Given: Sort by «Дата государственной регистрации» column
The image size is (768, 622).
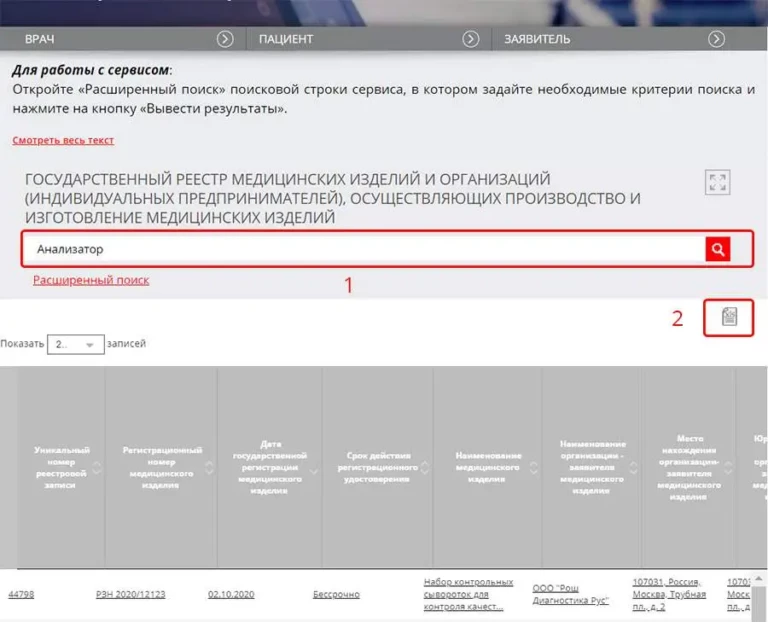Looking at the screenshot, I should tap(314, 471).
